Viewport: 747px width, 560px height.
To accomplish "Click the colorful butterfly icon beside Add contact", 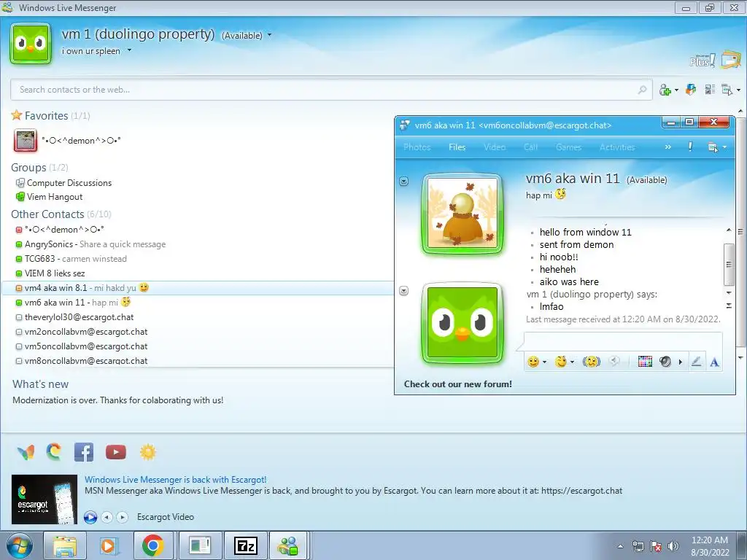I will [x=691, y=89].
